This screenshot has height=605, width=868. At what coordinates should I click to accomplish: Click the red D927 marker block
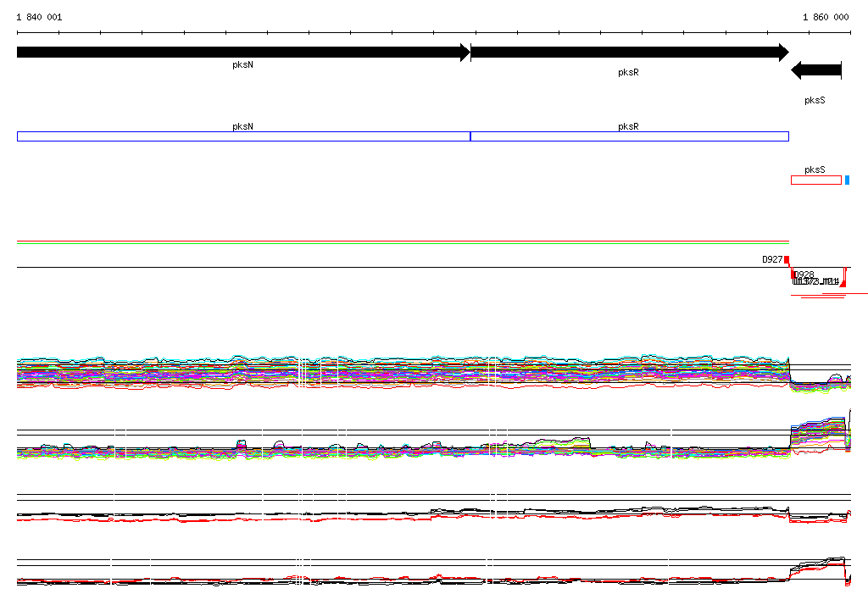(x=787, y=260)
